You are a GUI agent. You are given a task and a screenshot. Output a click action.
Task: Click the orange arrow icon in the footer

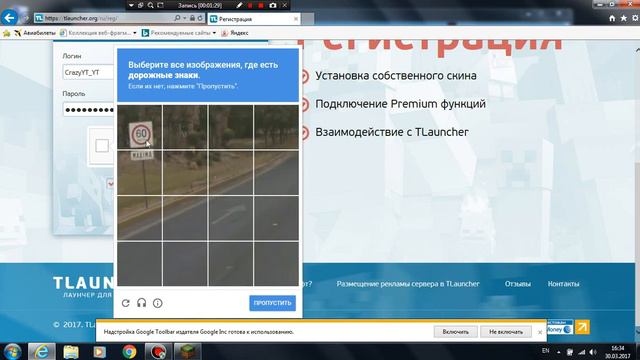(x=582, y=327)
